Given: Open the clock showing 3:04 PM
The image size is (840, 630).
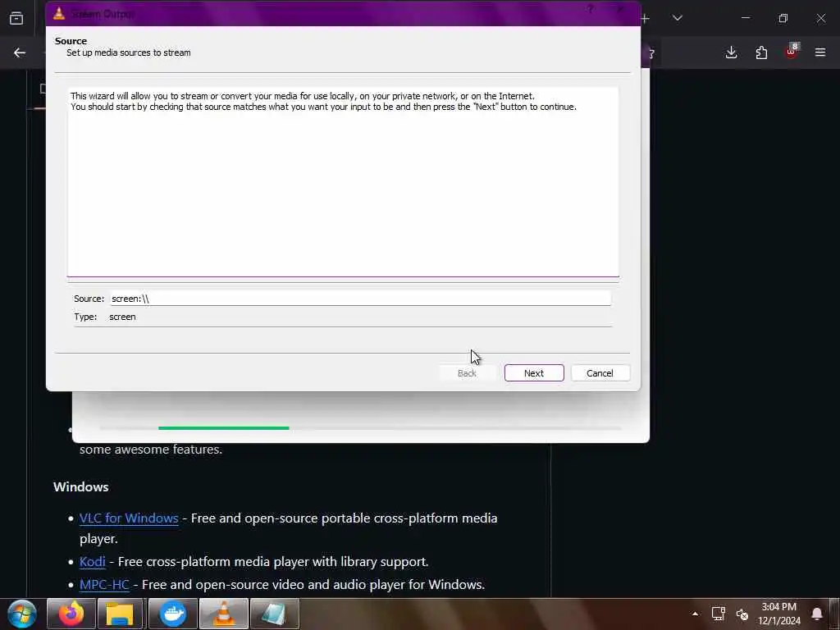Looking at the screenshot, I should coord(779,614).
